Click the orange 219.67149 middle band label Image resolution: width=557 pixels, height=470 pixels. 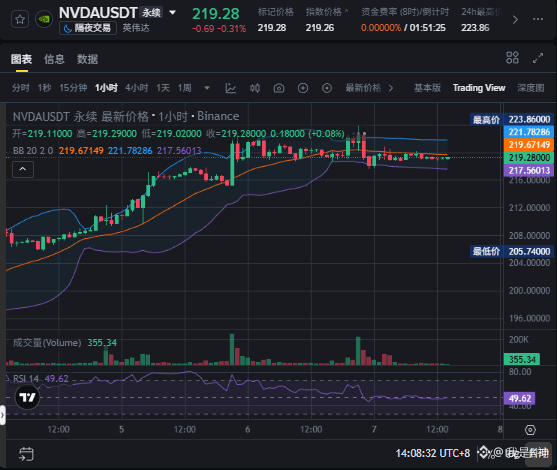(x=529, y=145)
